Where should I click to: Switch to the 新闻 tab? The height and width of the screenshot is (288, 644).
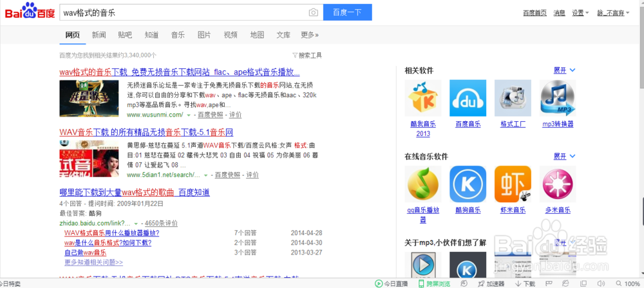(x=99, y=35)
